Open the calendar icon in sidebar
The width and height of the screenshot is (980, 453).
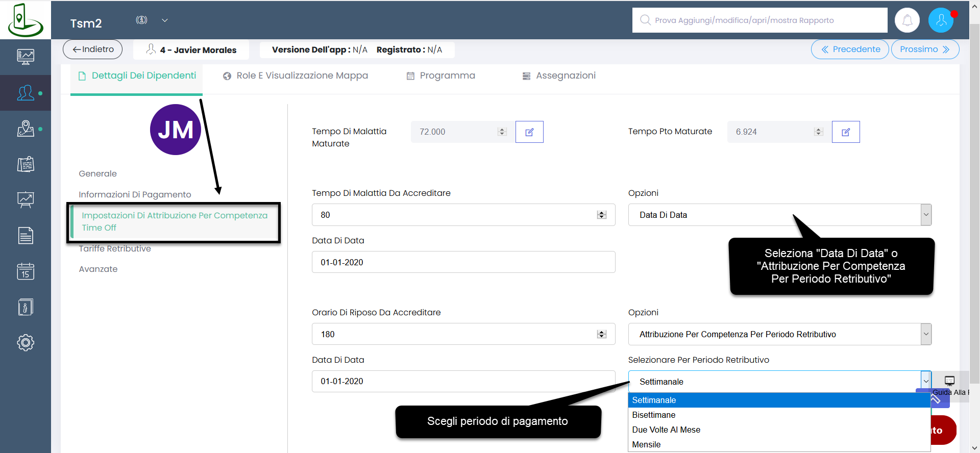tap(26, 271)
